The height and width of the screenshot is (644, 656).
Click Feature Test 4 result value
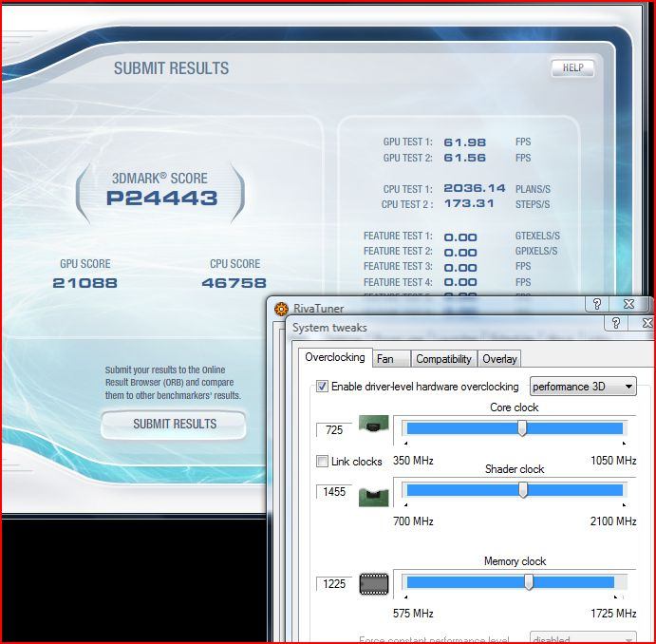click(460, 282)
